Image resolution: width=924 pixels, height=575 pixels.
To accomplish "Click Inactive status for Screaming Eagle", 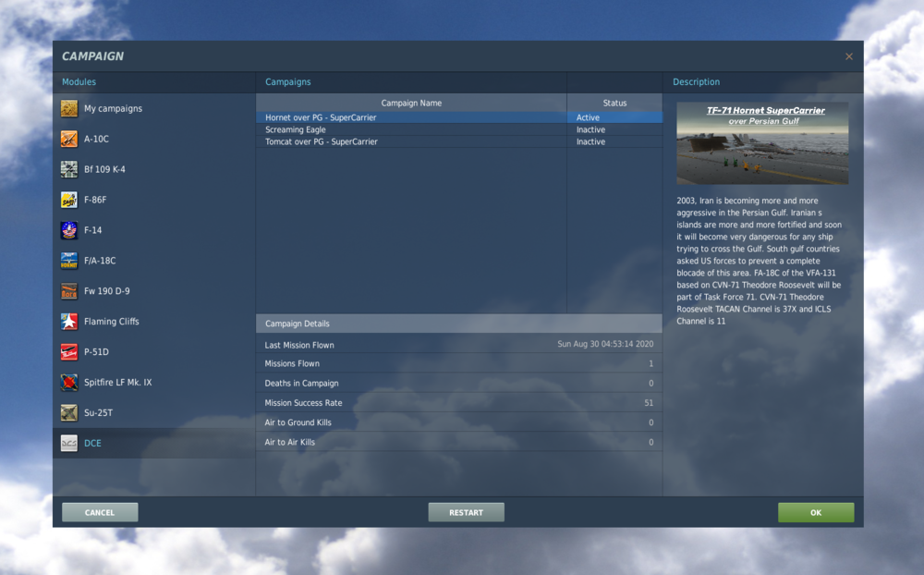I will click(x=614, y=129).
